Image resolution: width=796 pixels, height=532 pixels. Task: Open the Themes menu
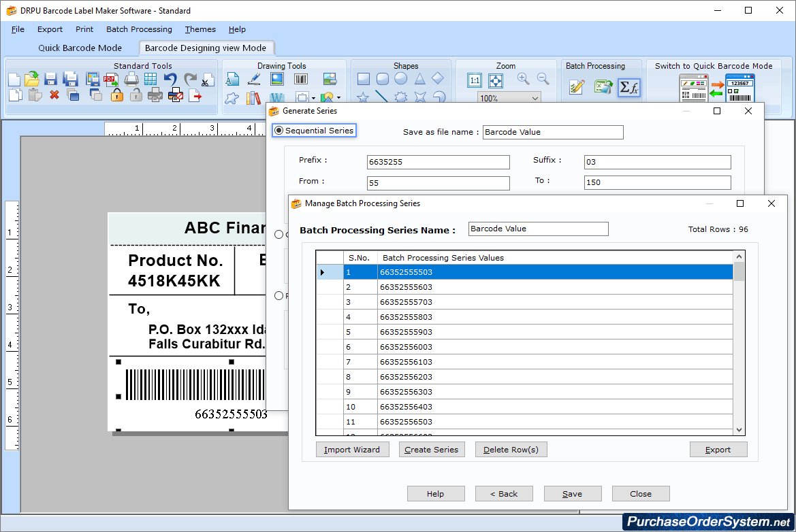200,29
